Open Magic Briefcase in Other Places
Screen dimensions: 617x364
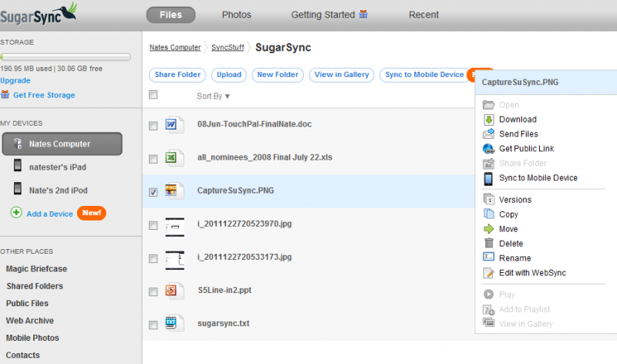(x=36, y=269)
